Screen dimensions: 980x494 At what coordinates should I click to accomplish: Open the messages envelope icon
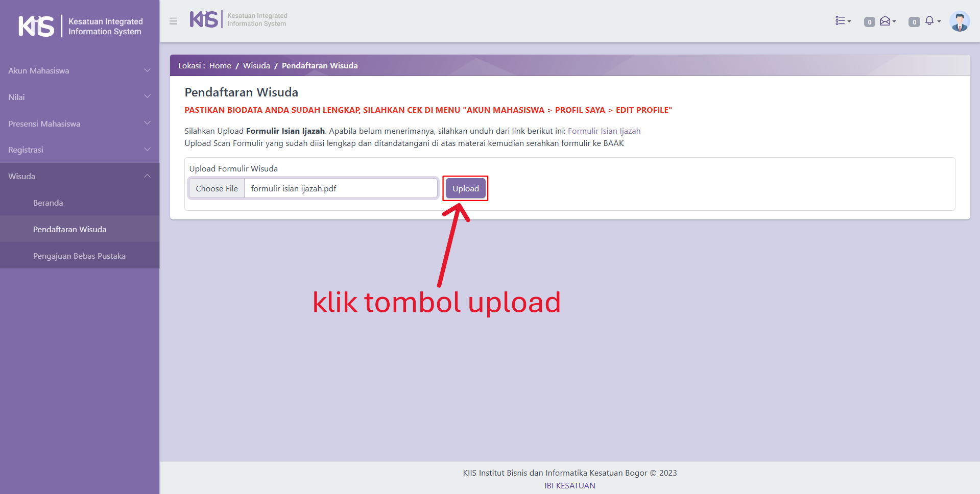[887, 21]
